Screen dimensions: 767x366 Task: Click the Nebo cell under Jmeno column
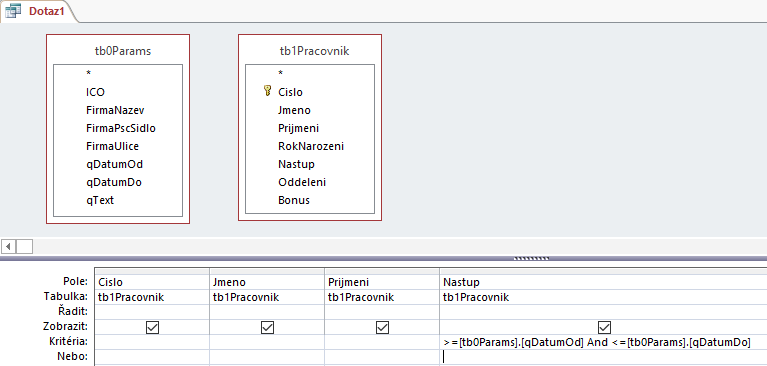coord(267,357)
